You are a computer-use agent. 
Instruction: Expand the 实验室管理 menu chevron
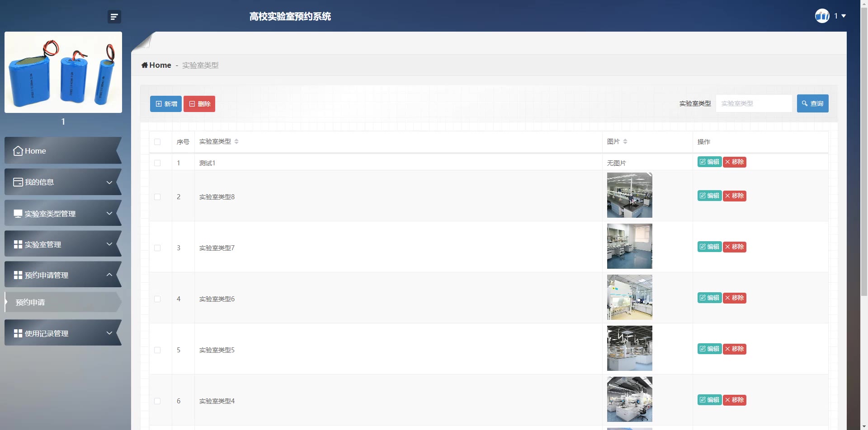coord(109,244)
